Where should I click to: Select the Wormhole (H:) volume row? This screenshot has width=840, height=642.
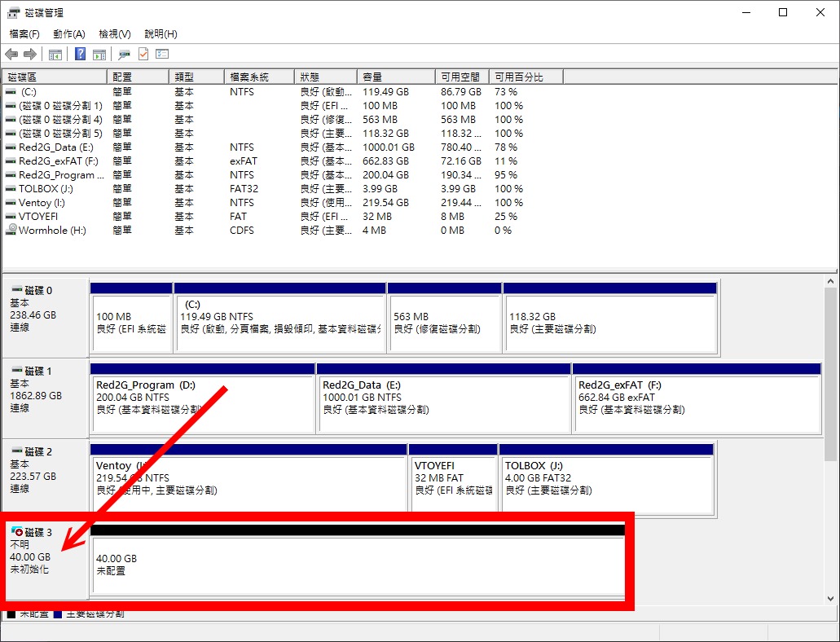(53, 231)
